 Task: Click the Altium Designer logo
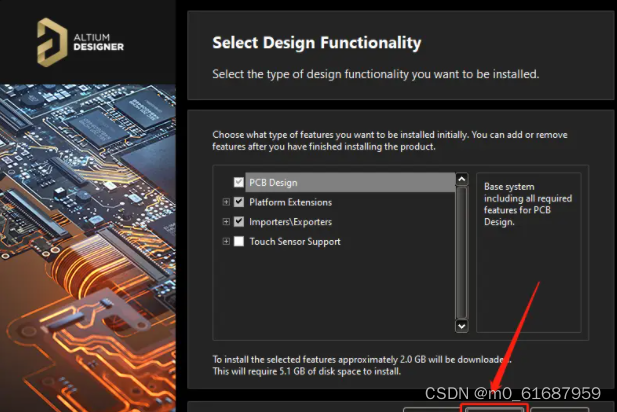pos(80,42)
